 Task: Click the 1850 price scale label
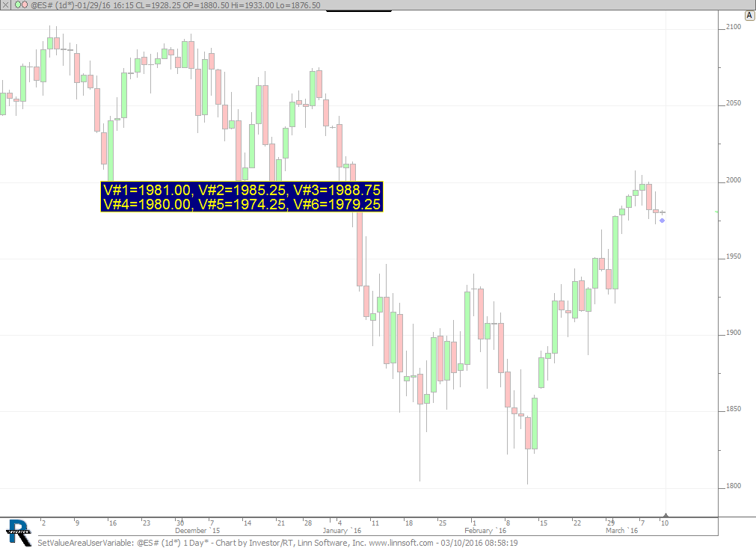tap(733, 409)
